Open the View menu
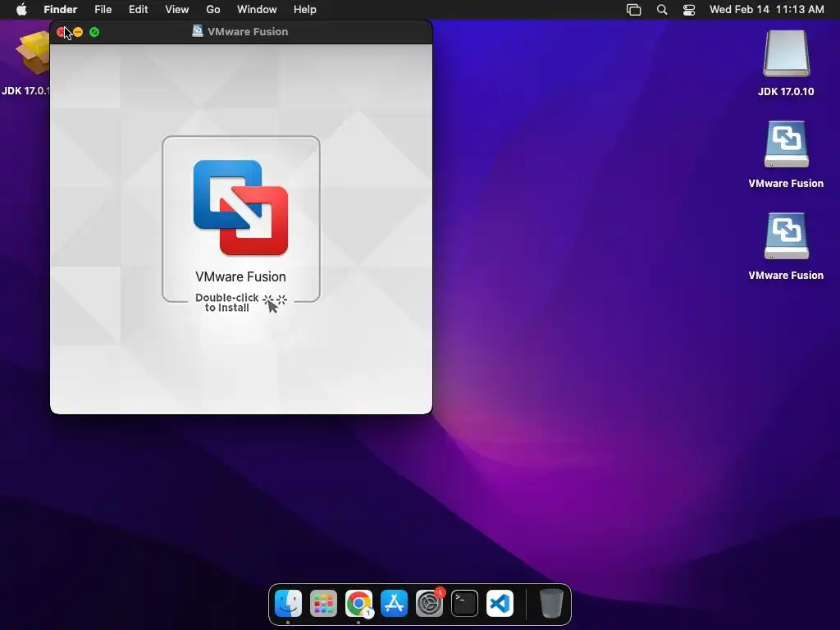 click(177, 10)
